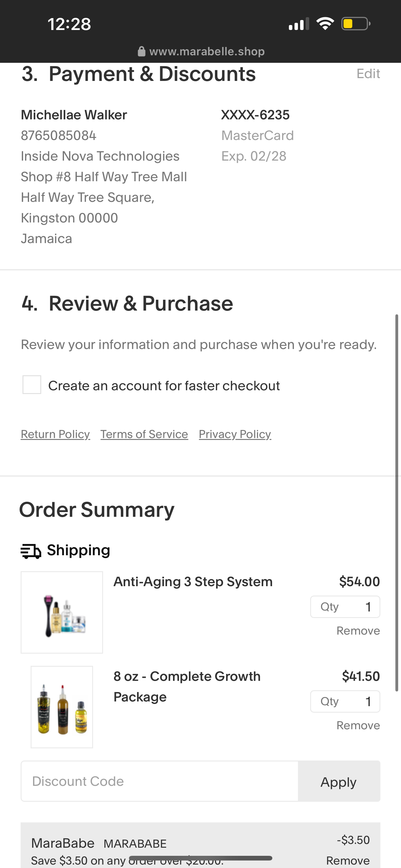Open Complete Growth Package product thumbnail
Viewport: 401px width, 868px height.
pyautogui.click(x=62, y=707)
